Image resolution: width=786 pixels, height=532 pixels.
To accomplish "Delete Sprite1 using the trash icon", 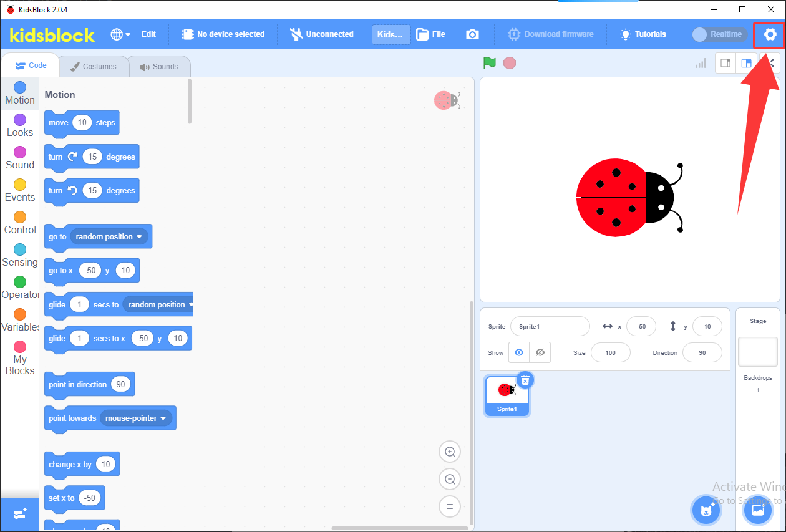I will [x=525, y=379].
